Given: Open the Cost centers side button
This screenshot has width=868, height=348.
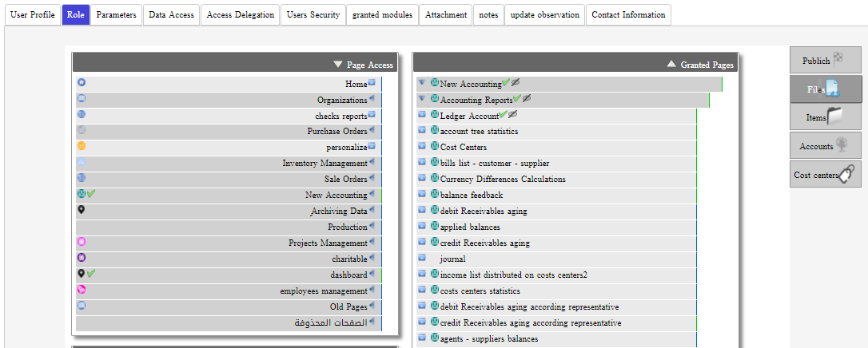Looking at the screenshot, I should pos(826,175).
